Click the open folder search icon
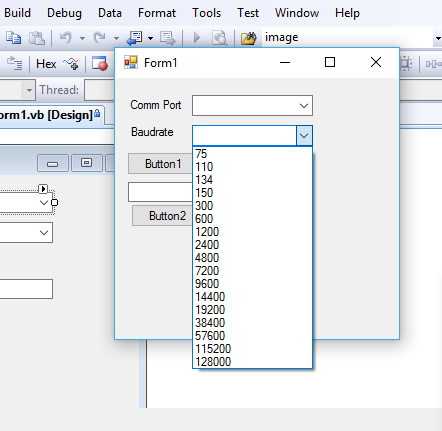442x431 pixels. click(248, 38)
